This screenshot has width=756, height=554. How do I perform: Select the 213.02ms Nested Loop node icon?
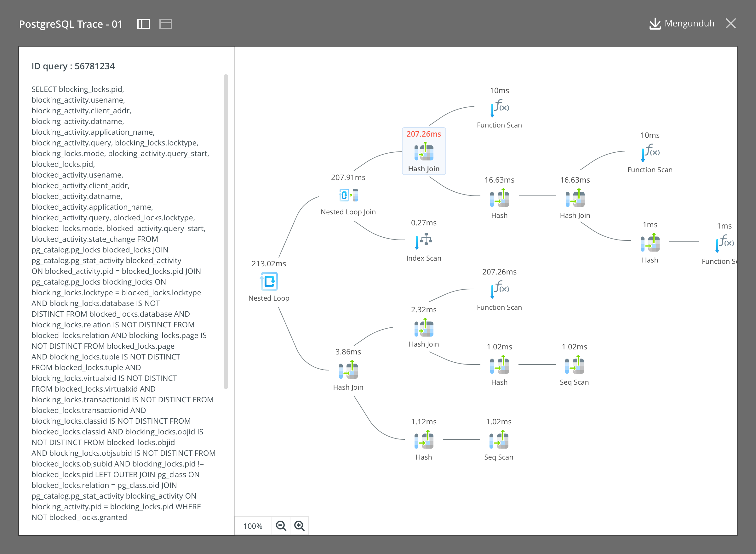[x=269, y=281]
